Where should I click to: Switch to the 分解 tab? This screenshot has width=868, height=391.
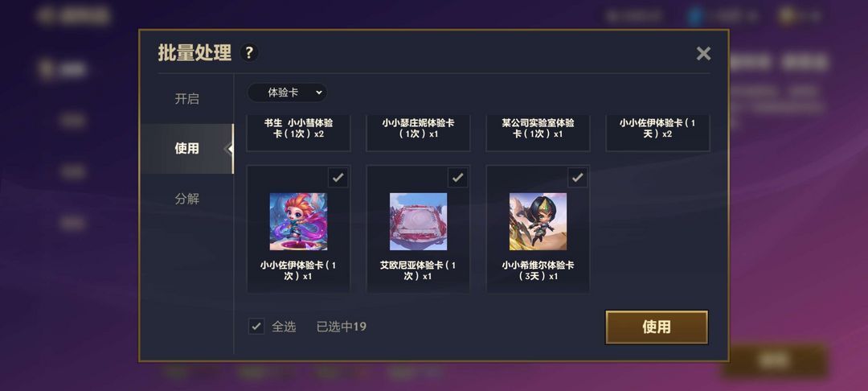(186, 198)
